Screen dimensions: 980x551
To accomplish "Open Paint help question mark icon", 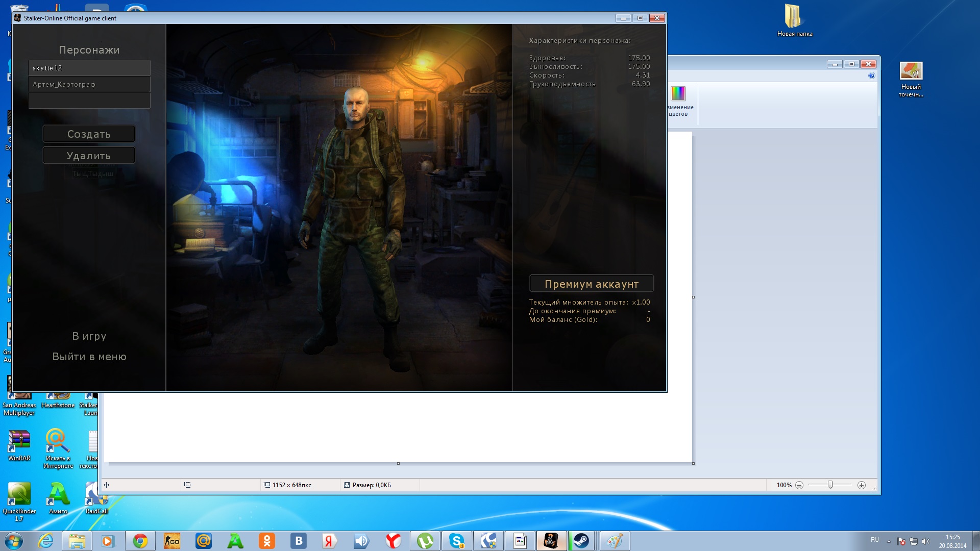I will click(x=871, y=76).
